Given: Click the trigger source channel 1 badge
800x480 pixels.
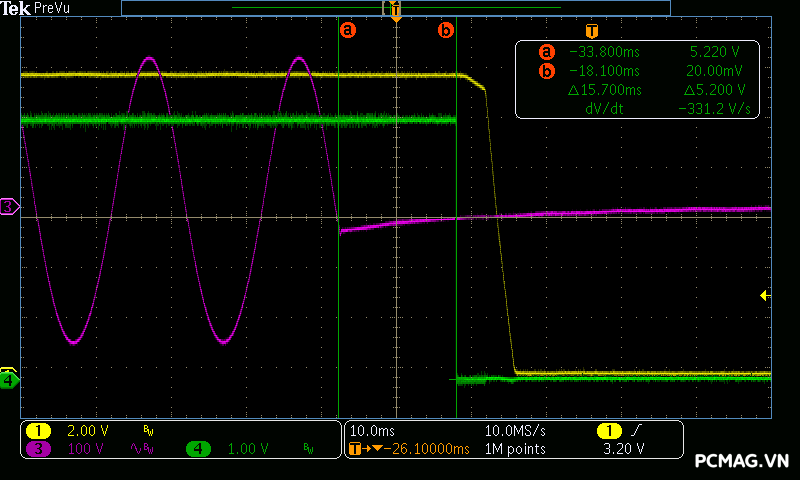Looking at the screenshot, I should point(608,430).
